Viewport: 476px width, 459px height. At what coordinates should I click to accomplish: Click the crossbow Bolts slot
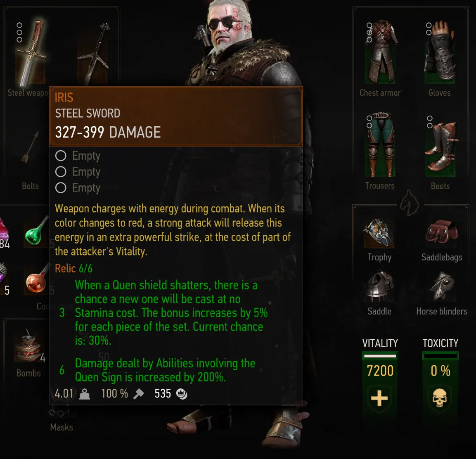click(31, 147)
